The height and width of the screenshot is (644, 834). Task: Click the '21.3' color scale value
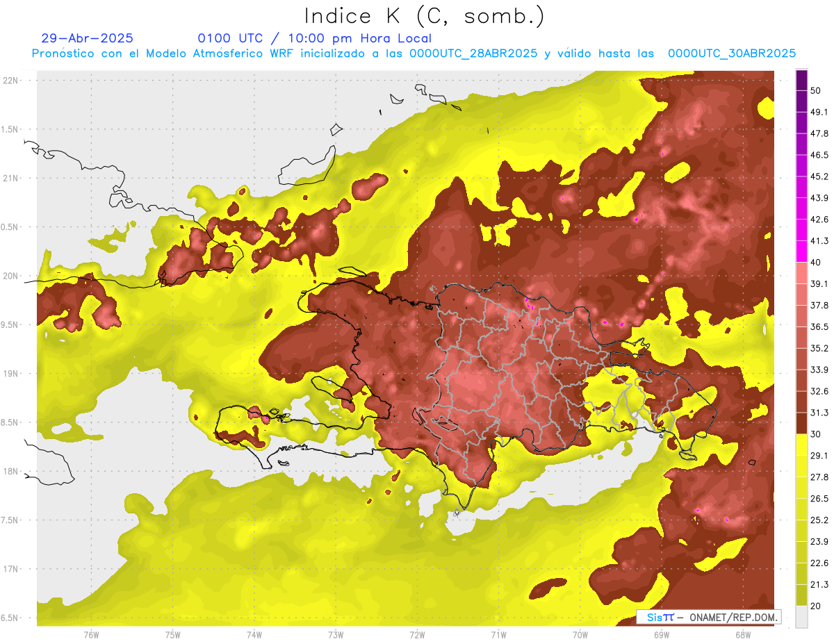click(x=819, y=584)
